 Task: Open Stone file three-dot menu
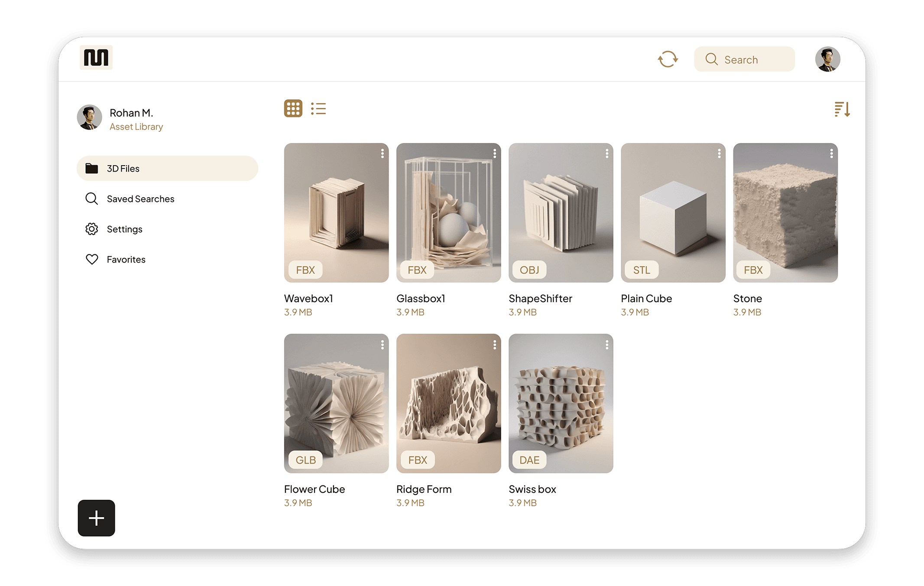pyautogui.click(x=831, y=153)
